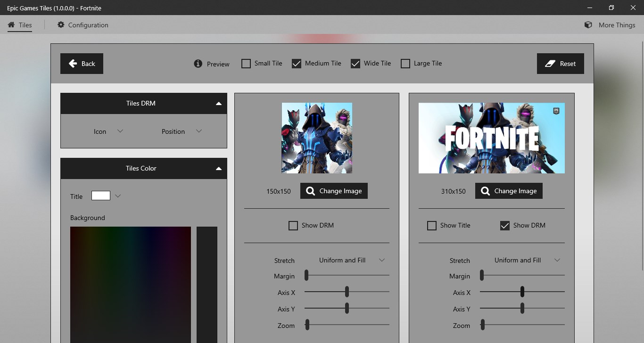The height and width of the screenshot is (343, 644).
Task: Click the back arrow icon
Action: (73, 64)
